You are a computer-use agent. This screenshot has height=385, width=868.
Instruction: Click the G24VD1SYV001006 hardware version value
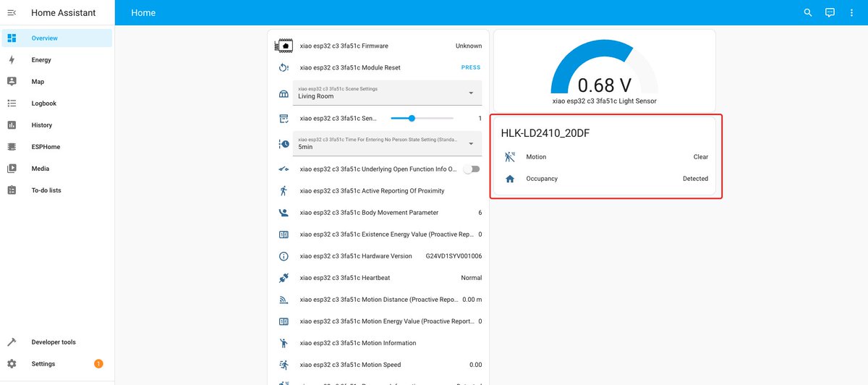(454, 256)
